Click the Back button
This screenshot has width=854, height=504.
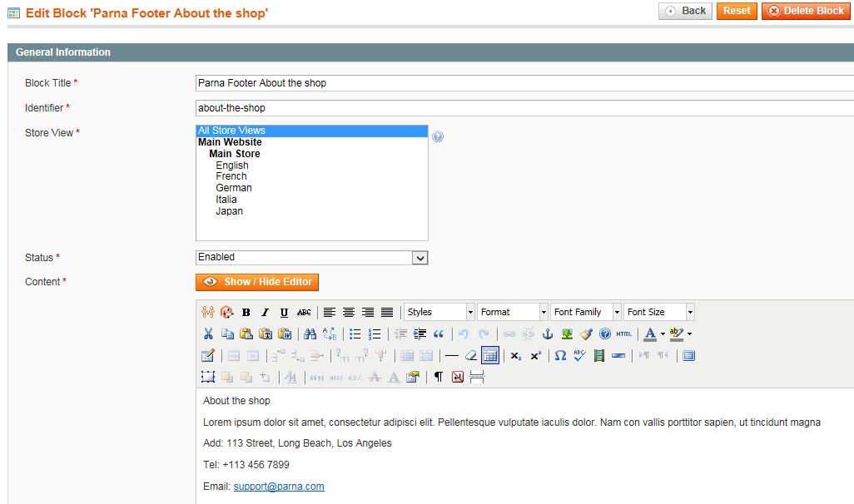point(685,11)
